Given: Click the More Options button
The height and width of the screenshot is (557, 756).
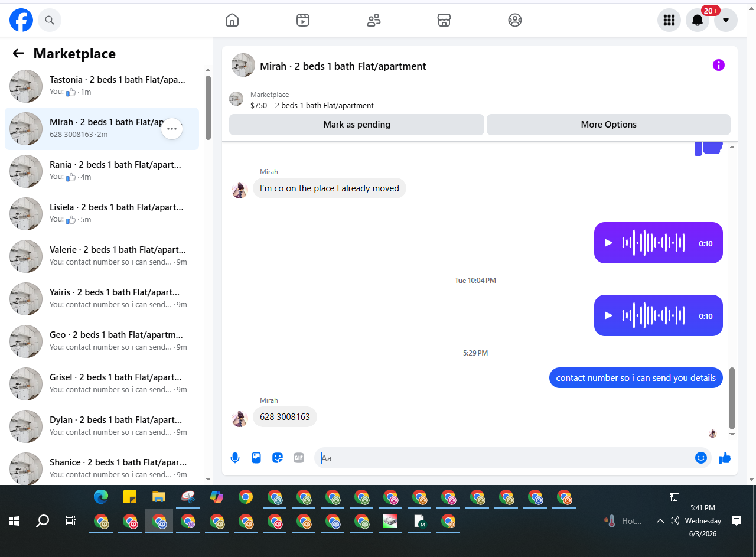Looking at the screenshot, I should [x=608, y=125].
